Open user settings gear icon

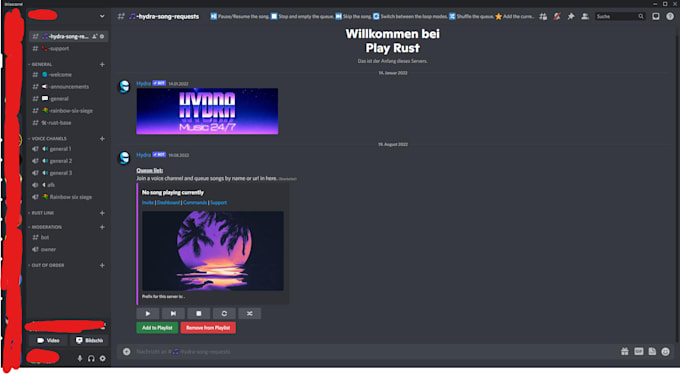tap(102, 359)
